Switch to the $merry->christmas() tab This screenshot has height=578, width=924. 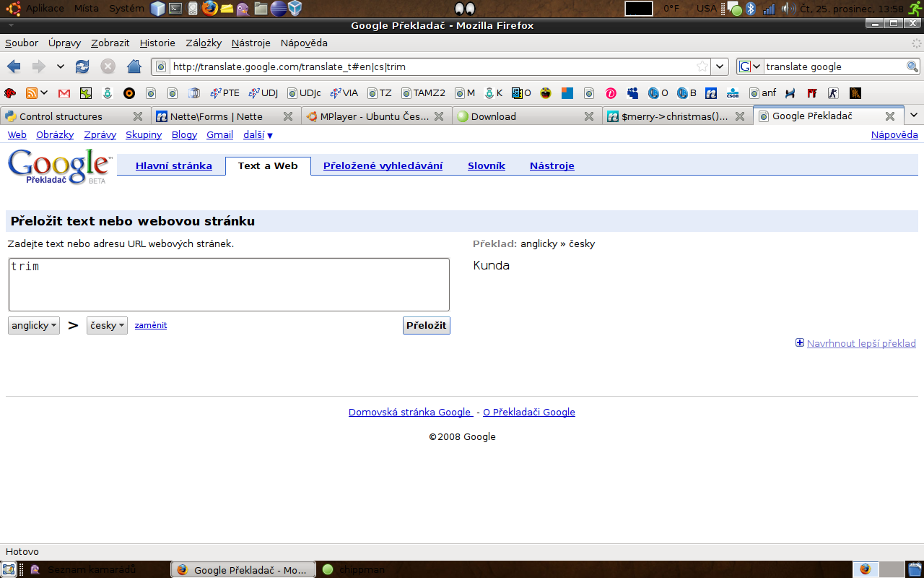click(x=677, y=116)
